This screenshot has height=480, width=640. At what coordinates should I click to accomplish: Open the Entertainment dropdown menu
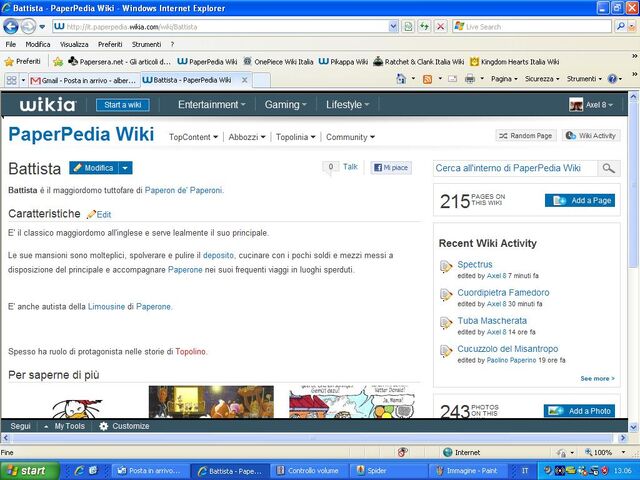tap(211, 104)
